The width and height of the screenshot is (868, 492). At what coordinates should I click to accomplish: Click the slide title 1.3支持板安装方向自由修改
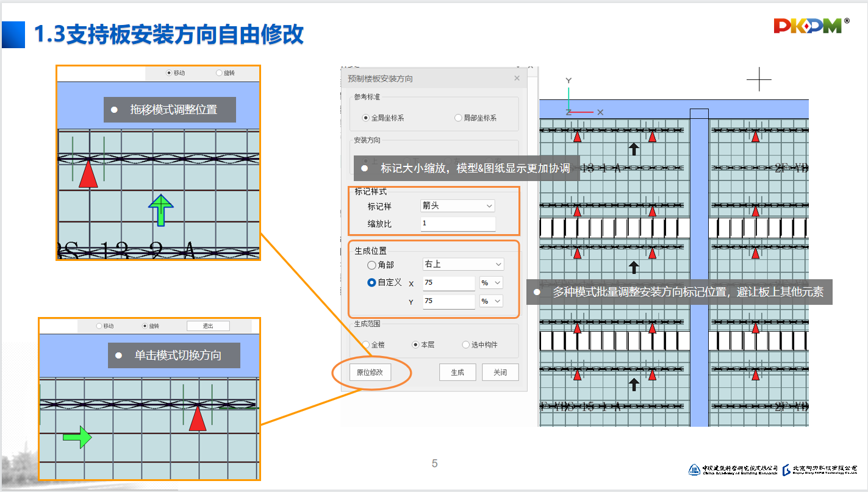pyautogui.click(x=168, y=34)
